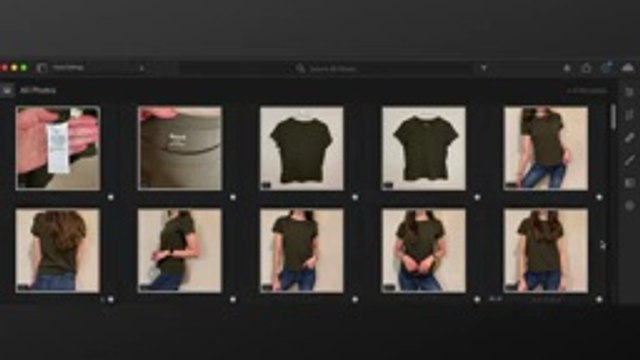Open the filter funnel beside the search bar
640x360 pixels.
click(484, 68)
